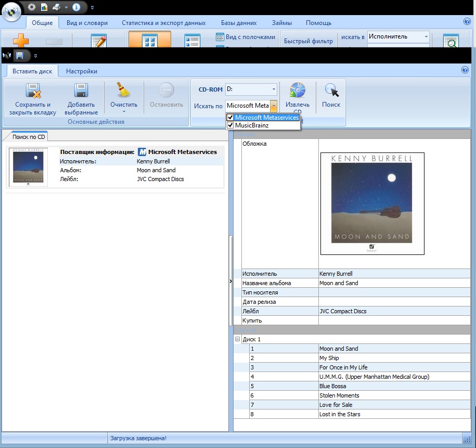Click the Microsoft Metaservices M logo icon
This screenshot has width=476, height=448.
[142, 151]
